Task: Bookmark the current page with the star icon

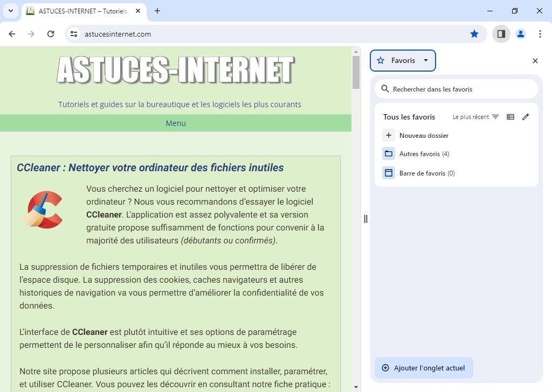Action: [474, 34]
